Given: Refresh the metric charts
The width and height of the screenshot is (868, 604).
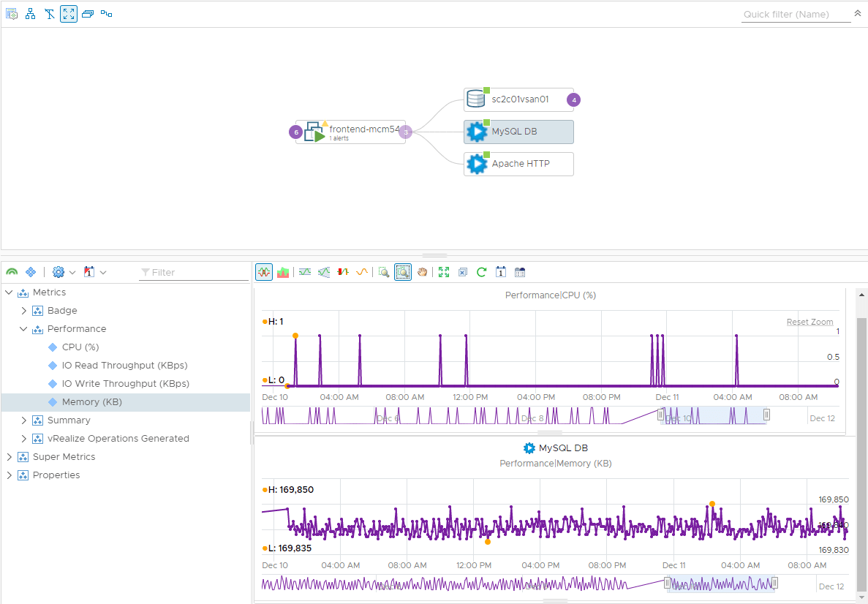Looking at the screenshot, I should 481,271.
